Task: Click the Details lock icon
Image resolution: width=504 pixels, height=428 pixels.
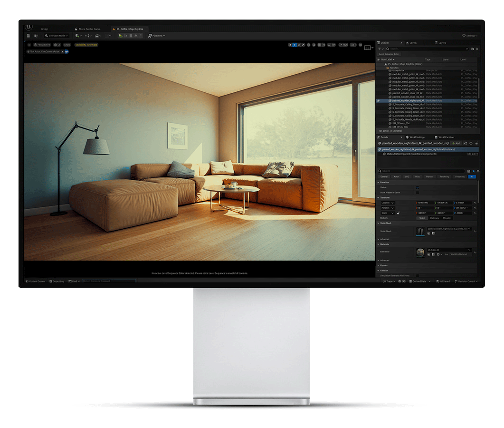Action: (x=476, y=143)
